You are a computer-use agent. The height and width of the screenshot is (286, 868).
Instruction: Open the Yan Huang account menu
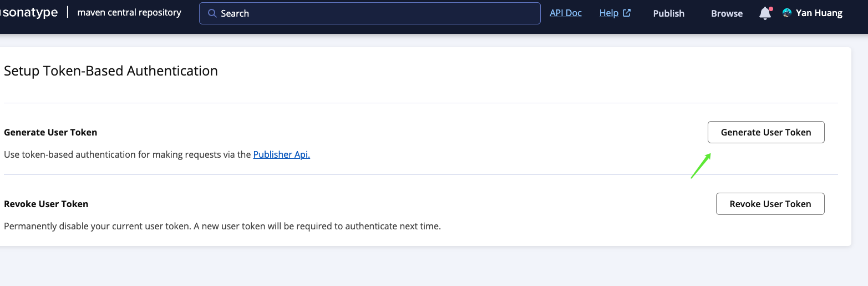tap(819, 13)
